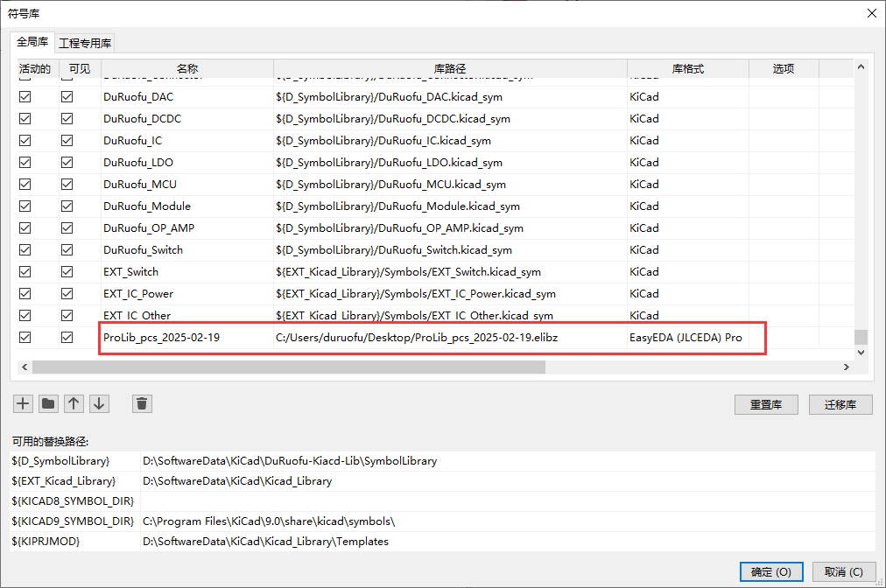Move selected library up with arrow icon

click(x=74, y=403)
